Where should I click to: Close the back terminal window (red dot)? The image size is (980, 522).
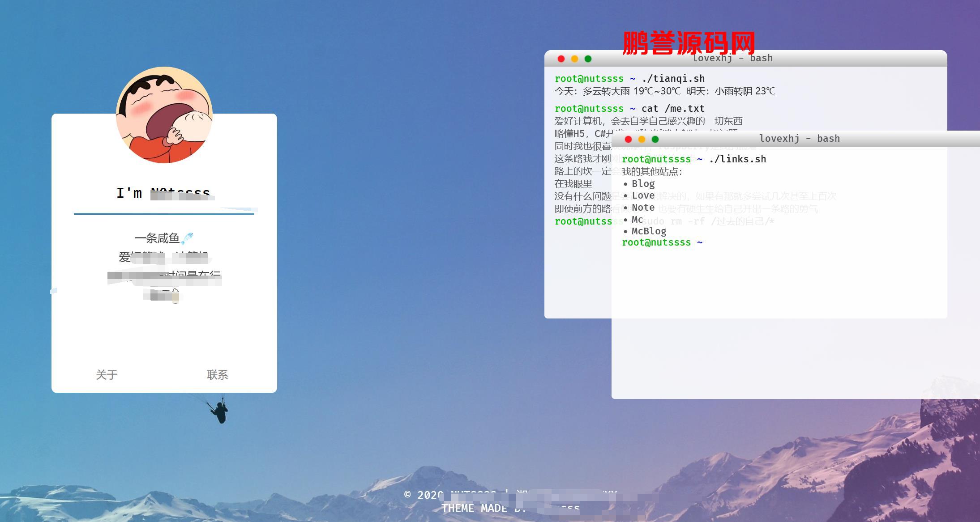tap(561, 59)
